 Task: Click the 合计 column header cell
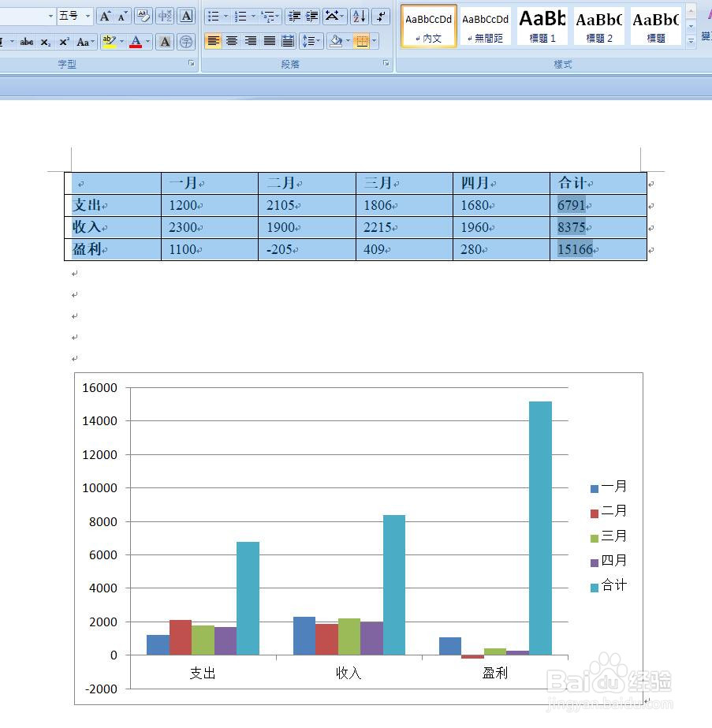point(598,183)
